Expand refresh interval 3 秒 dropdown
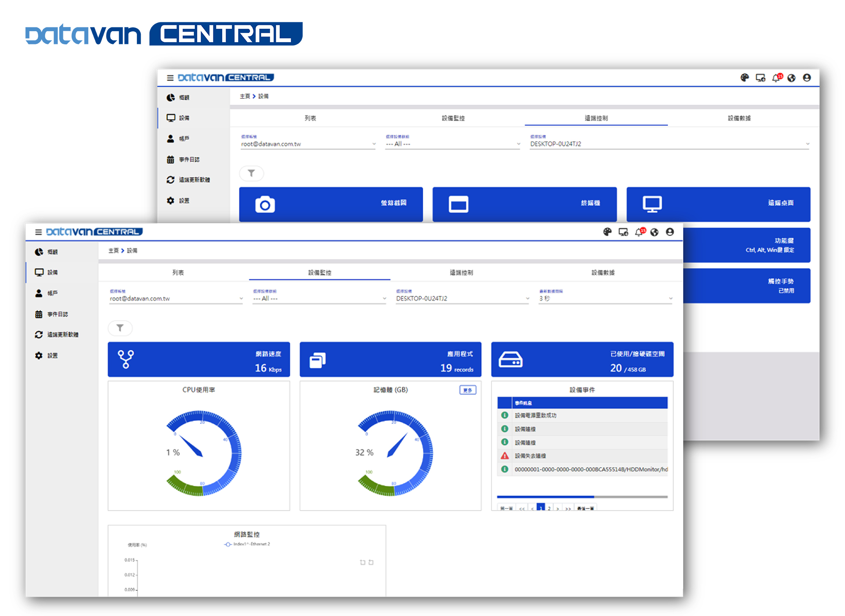This screenshot has width=845, height=616. (x=606, y=299)
